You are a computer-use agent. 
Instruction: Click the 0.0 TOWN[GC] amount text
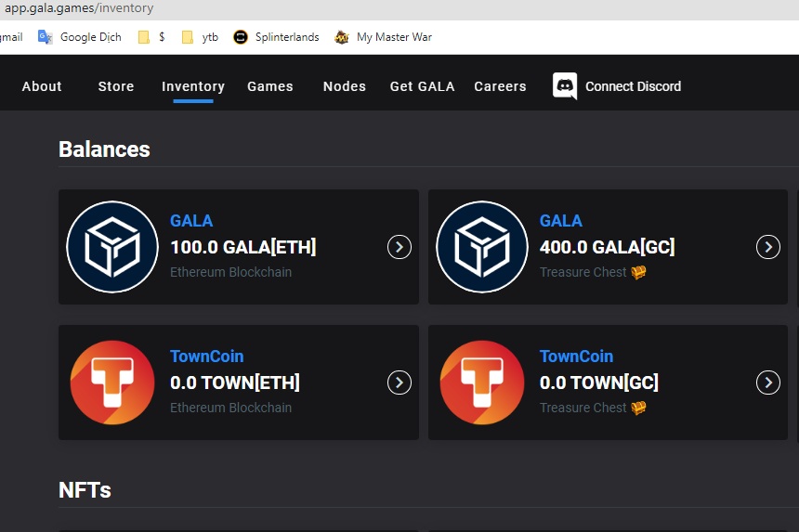point(599,383)
